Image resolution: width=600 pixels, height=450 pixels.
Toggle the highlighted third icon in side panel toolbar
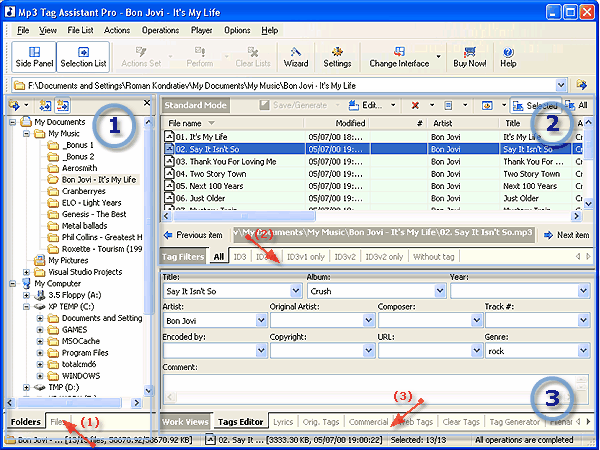click(x=62, y=105)
